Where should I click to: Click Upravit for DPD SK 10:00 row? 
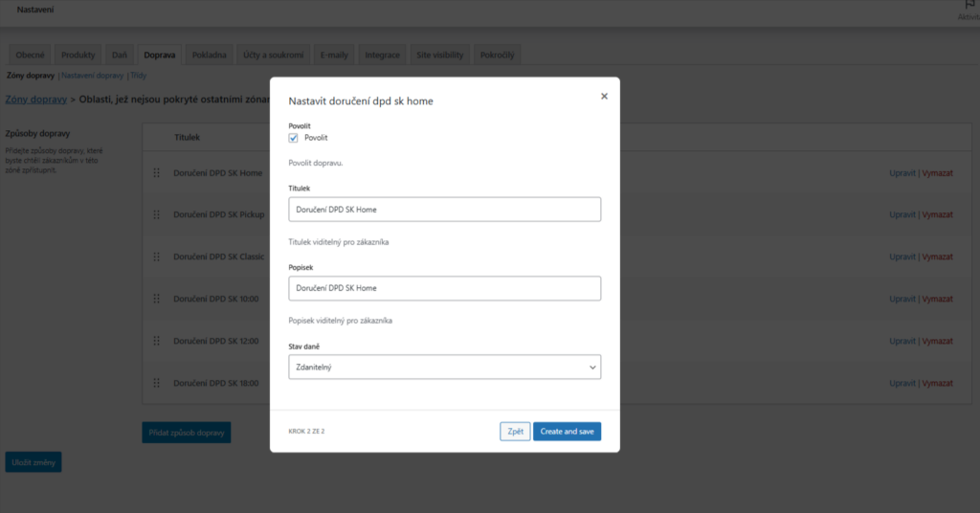tap(902, 299)
